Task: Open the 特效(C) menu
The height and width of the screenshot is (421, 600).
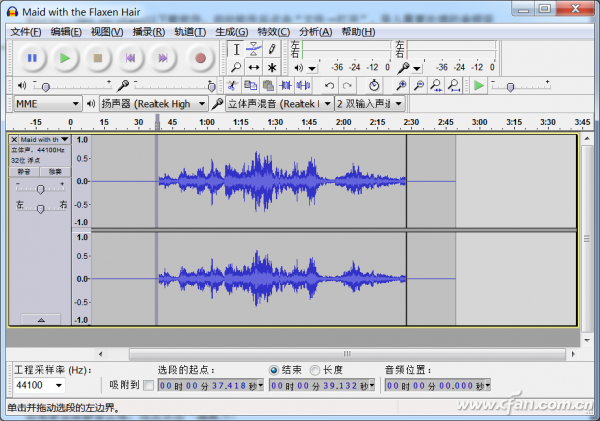Action: (x=274, y=32)
